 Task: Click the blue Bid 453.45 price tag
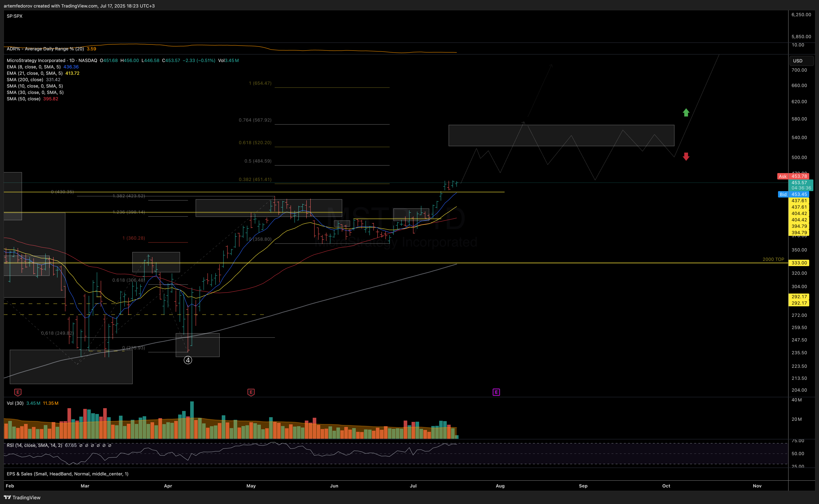pos(793,194)
